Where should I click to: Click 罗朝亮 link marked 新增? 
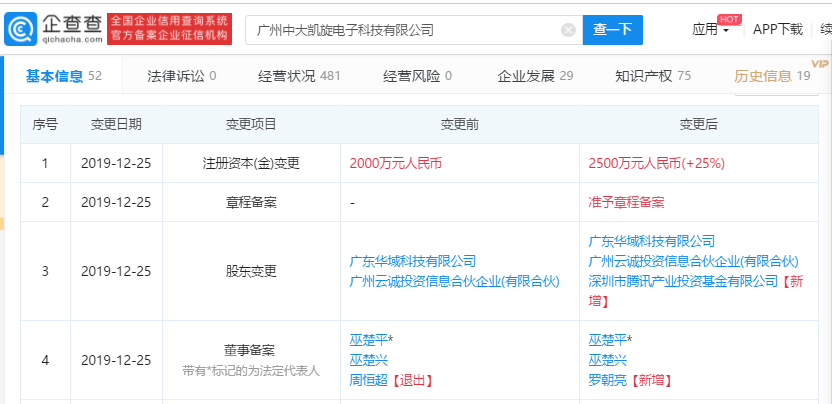click(608, 380)
